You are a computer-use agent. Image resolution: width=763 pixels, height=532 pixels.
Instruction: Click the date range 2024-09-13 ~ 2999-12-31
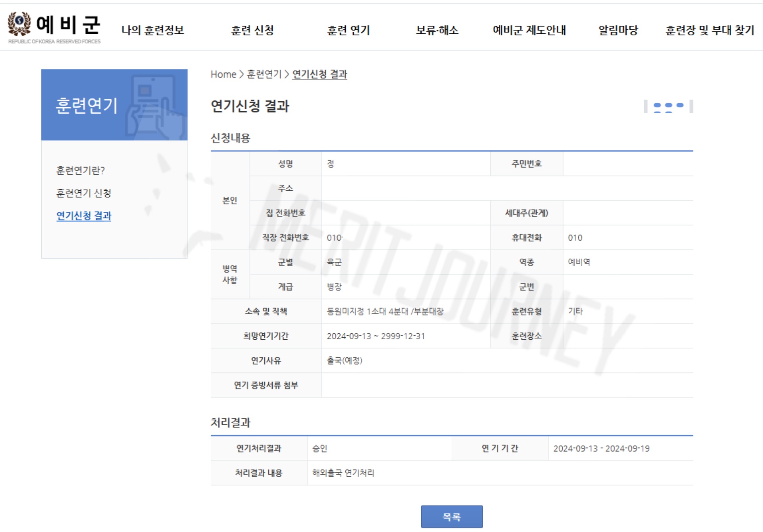(x=376, y=336)
